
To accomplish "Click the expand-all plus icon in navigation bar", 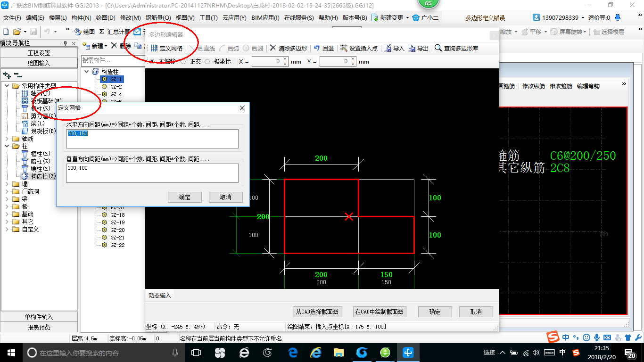I will pos(7,74).
